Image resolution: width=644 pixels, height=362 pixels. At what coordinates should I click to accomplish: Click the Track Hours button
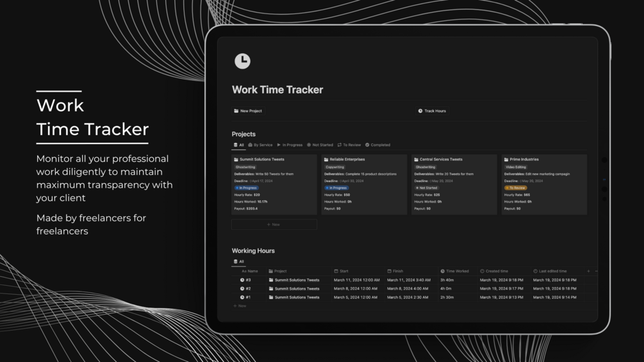point(432,111)
